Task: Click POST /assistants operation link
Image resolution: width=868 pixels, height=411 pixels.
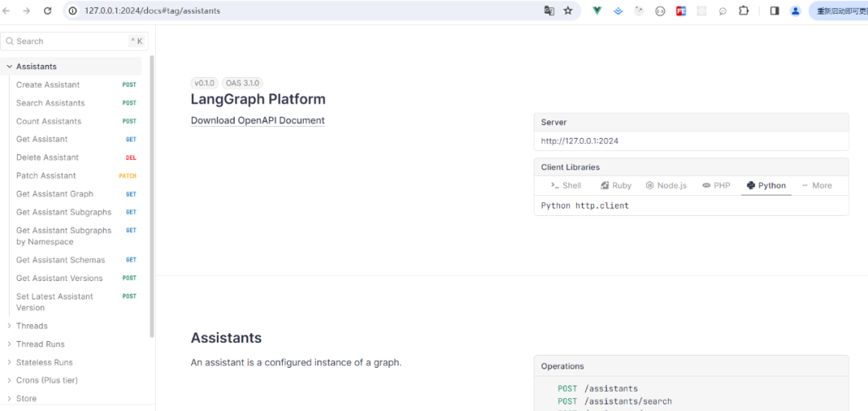Action: pyautogui.click(x=598, y=389)
